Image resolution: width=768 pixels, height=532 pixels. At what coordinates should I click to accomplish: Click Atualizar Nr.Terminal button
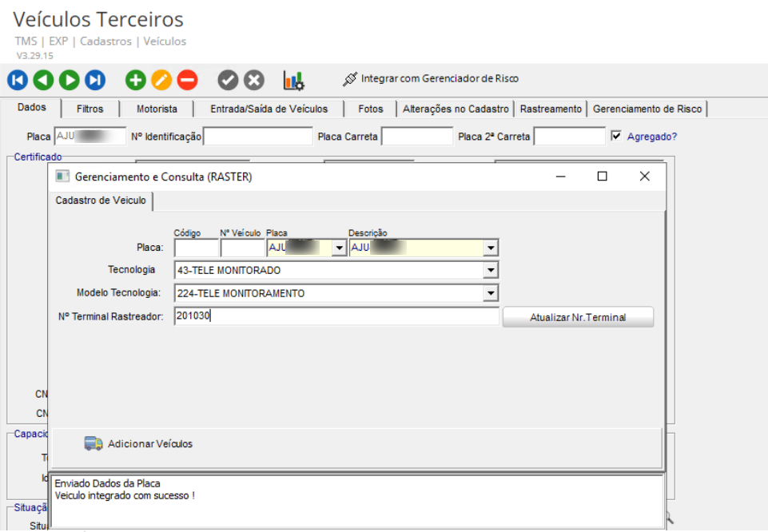(x=578, y=317)
